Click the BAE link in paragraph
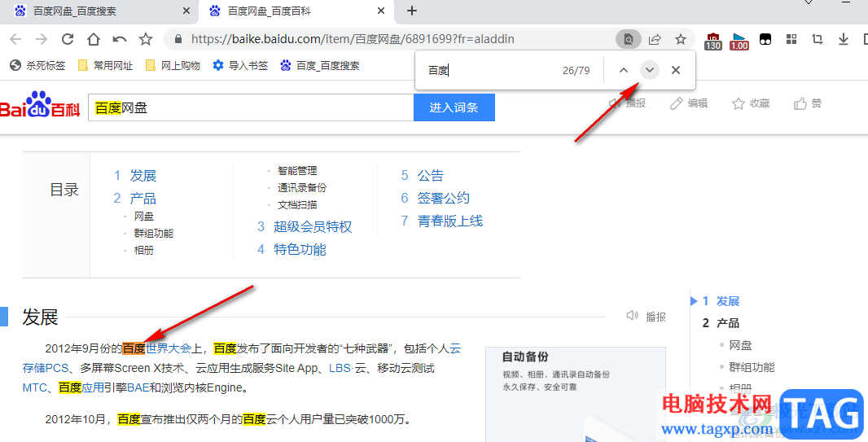868x442 pixels. click(138, 387)
